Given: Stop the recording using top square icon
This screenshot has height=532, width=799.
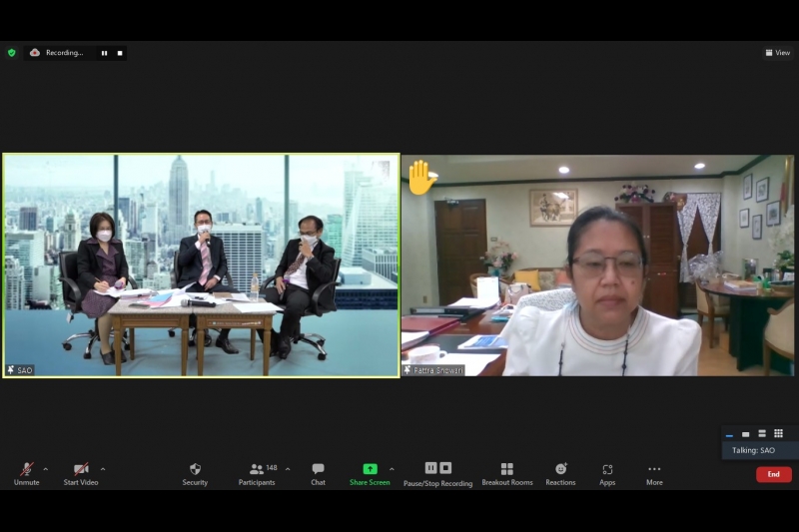Looking at the screenshot, I should [x=120, y=53].
